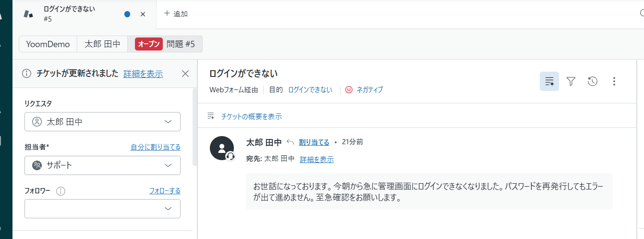
Task: Click the reply arrow icon next to 割り当てる
Action: tap(290, 142)
